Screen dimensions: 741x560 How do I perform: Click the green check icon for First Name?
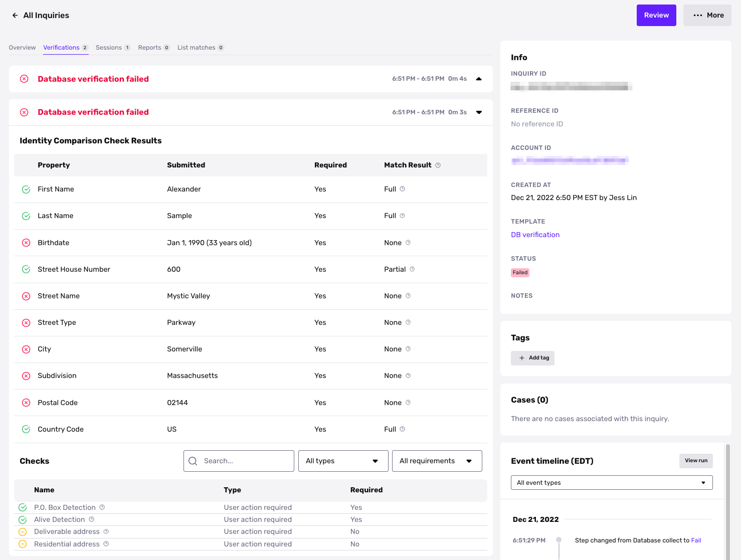(26, 190)
